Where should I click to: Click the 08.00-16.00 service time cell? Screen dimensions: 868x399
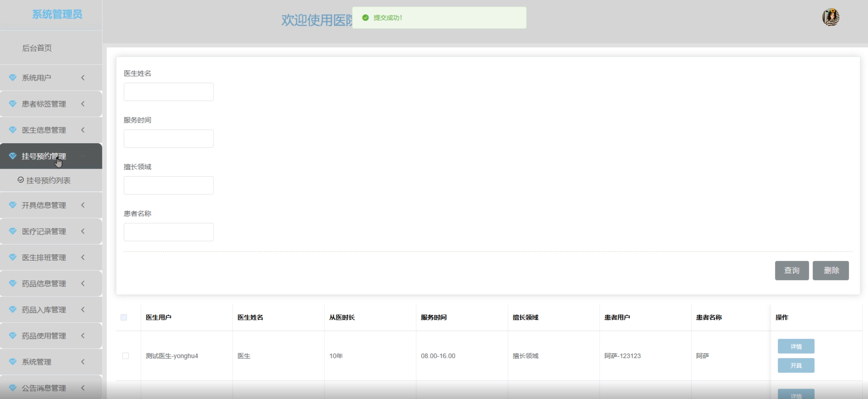(438, 356)
